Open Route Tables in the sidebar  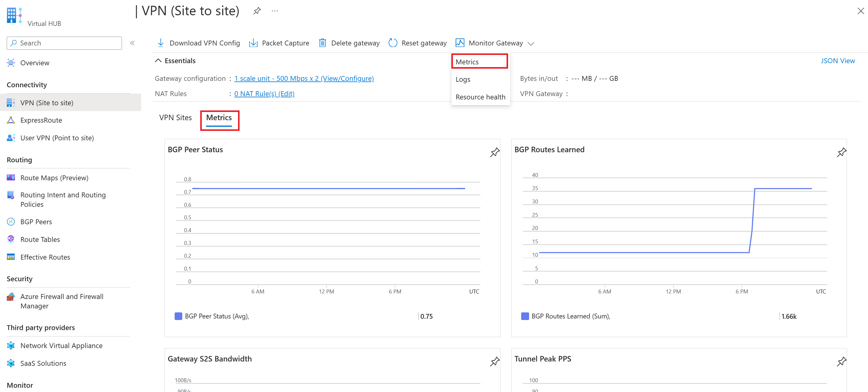click(x=40, y=239)
